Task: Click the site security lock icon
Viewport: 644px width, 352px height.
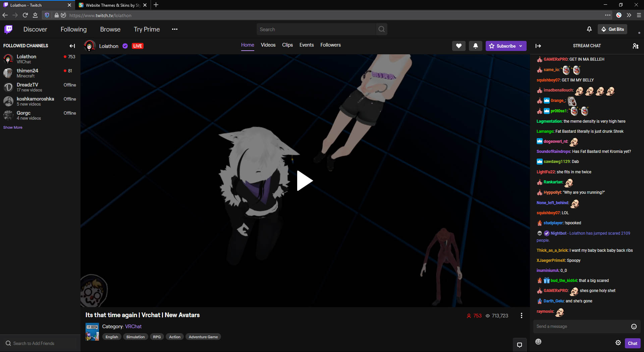Action: [x=56, y=15]
